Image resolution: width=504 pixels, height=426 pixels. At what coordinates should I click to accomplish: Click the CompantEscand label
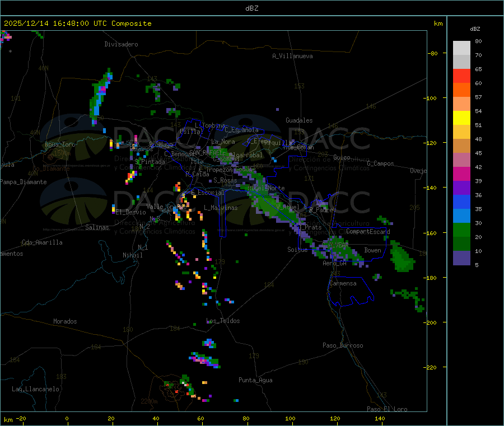click(x=368, y=232)
